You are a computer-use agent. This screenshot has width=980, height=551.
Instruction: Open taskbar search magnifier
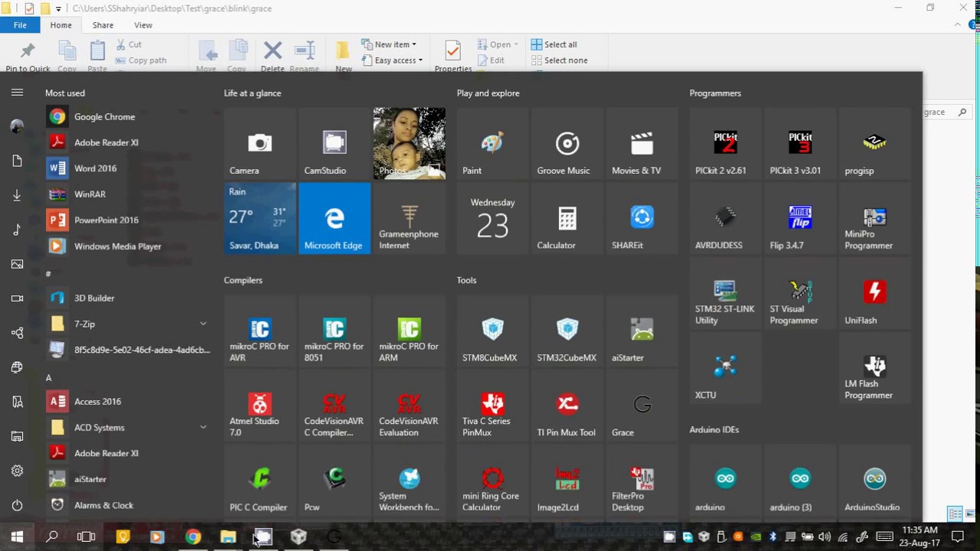(52, 537)
